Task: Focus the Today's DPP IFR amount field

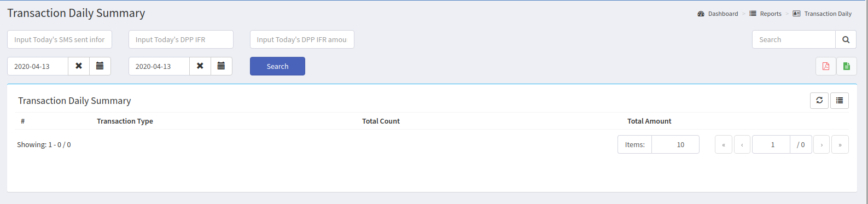Action: (302, 39)
